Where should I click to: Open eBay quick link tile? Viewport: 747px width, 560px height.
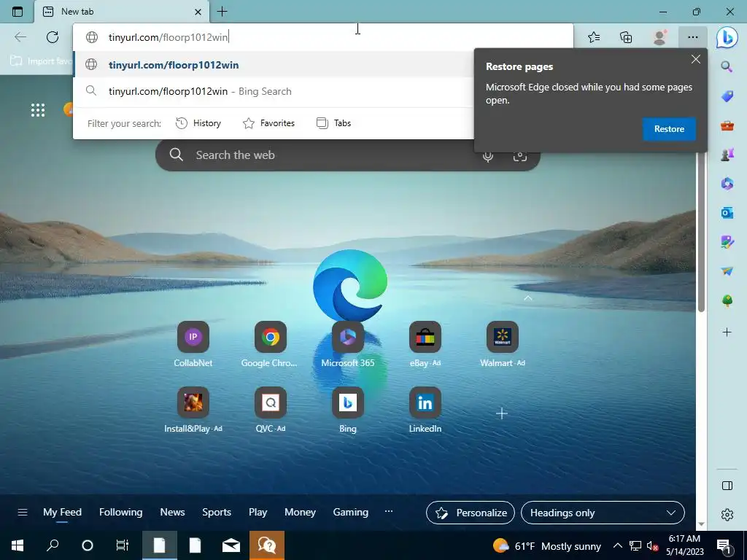[x=425, y=337]
